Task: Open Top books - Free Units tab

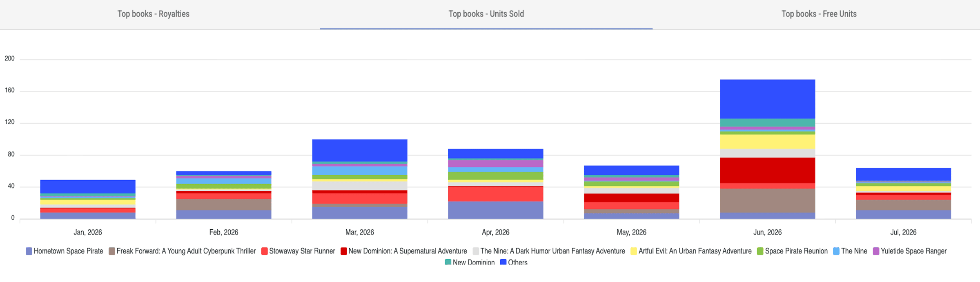Action: point(819,14)
